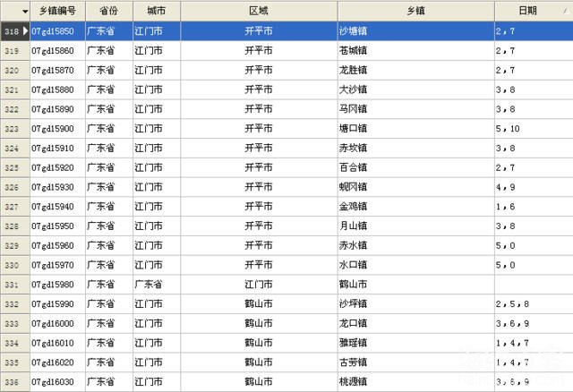Click the 城市 column header

coord(157,11)
